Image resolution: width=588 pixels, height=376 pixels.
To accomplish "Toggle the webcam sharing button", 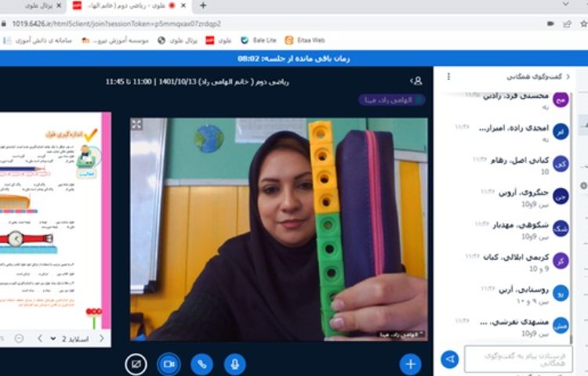I will tap(168, 364).
